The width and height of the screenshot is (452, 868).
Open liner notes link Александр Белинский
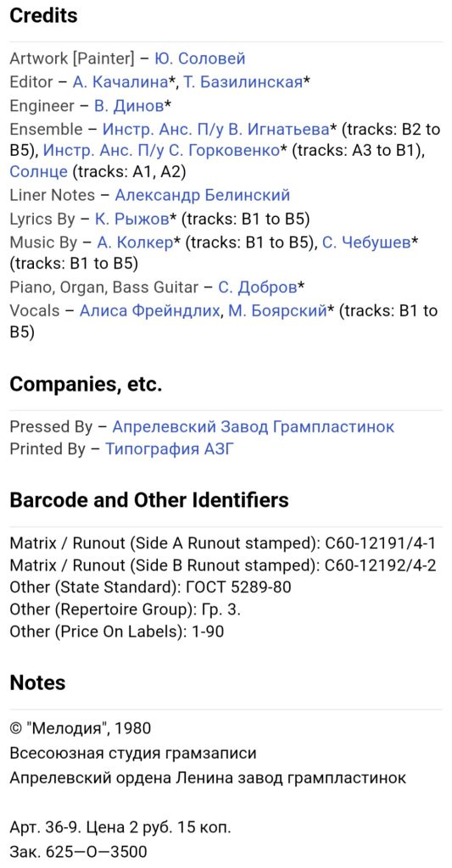203,196
